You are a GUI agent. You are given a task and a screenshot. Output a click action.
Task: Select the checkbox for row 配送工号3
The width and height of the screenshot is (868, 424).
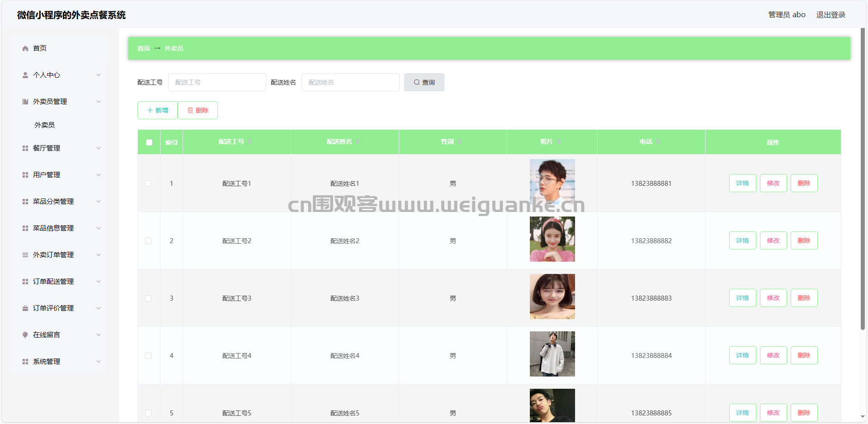pyautogui.click(x=148, y=298)
